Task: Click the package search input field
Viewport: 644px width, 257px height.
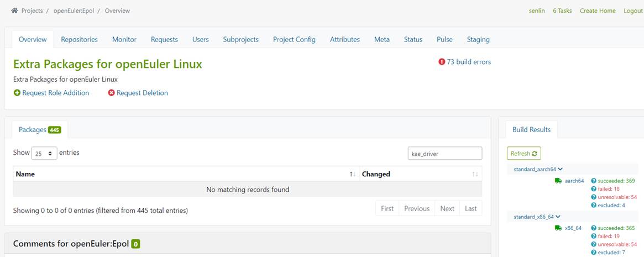Action: pyautogui.click(x=444, y=154)
